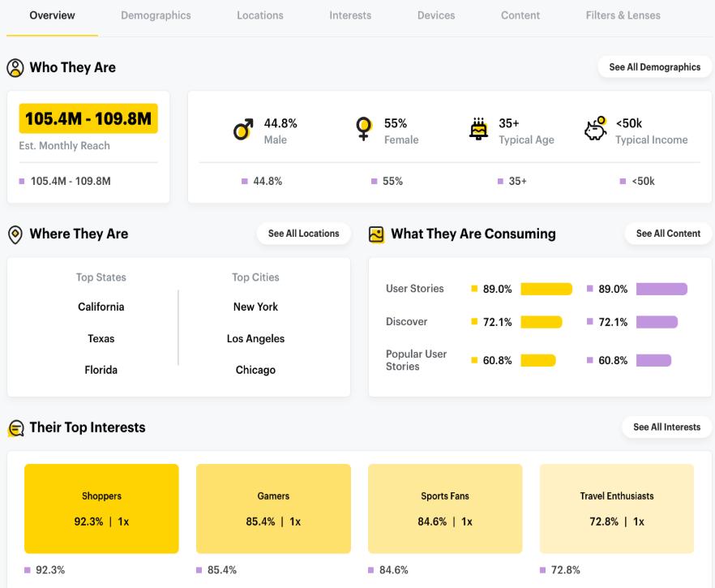Click the male gender symbol icon
This screenshot has height=588, width=715.
pyautogui.click(x=243, y=131)
